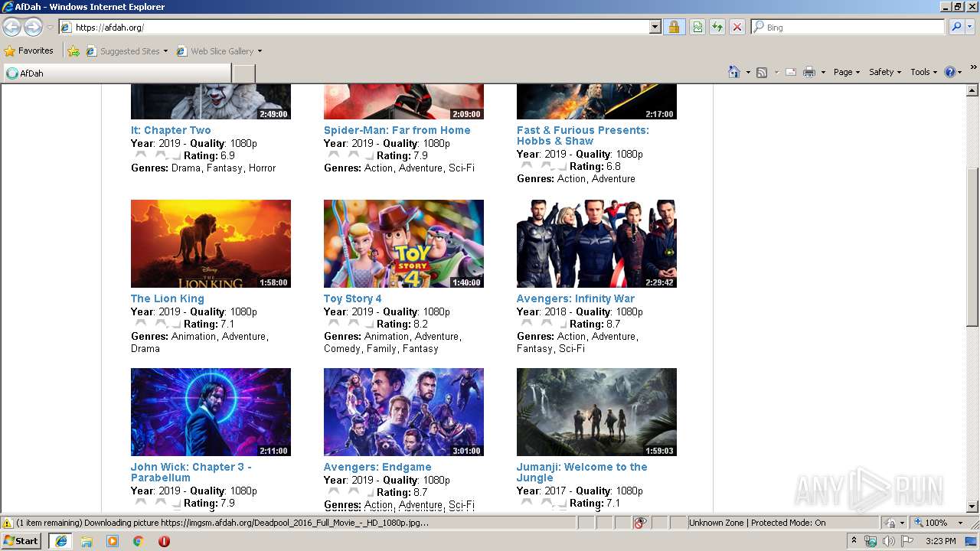Click the Refresh page icon

717,28
